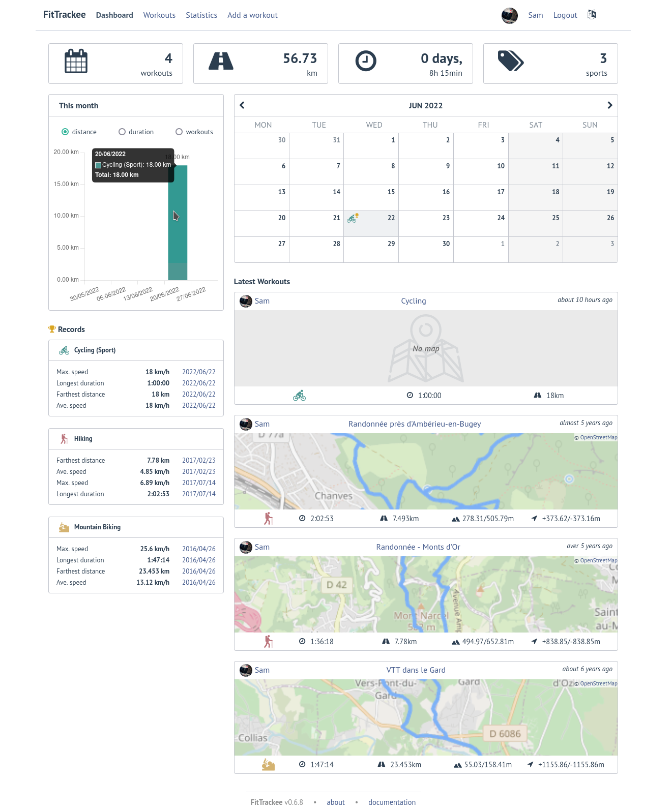Open the Cycling workout title link

tap(414, 301)
